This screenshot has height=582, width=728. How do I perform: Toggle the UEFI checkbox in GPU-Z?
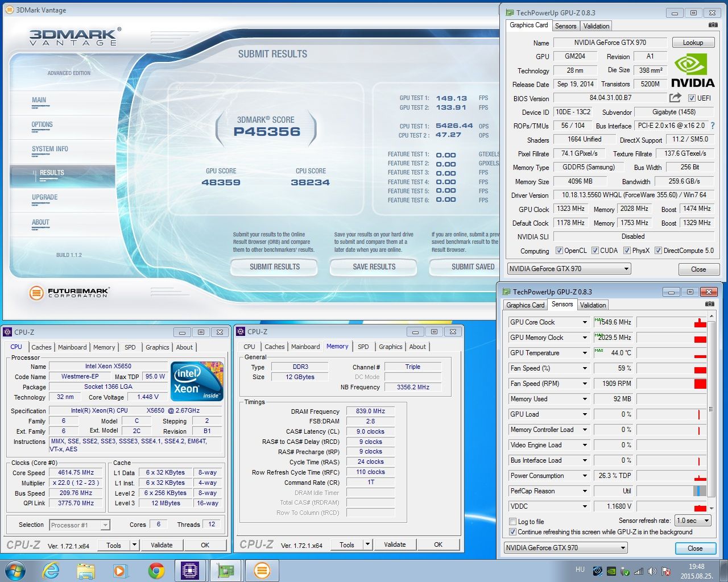click(x=692, y=98)
